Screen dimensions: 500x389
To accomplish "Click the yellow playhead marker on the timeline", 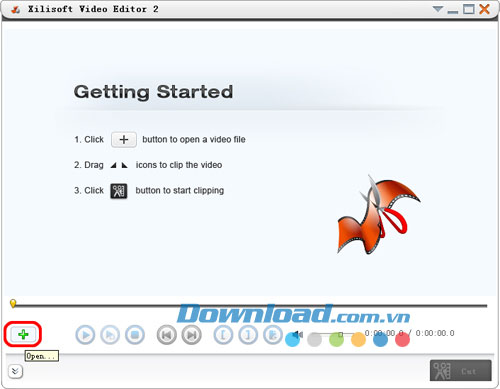I will (x=13, y=303).
